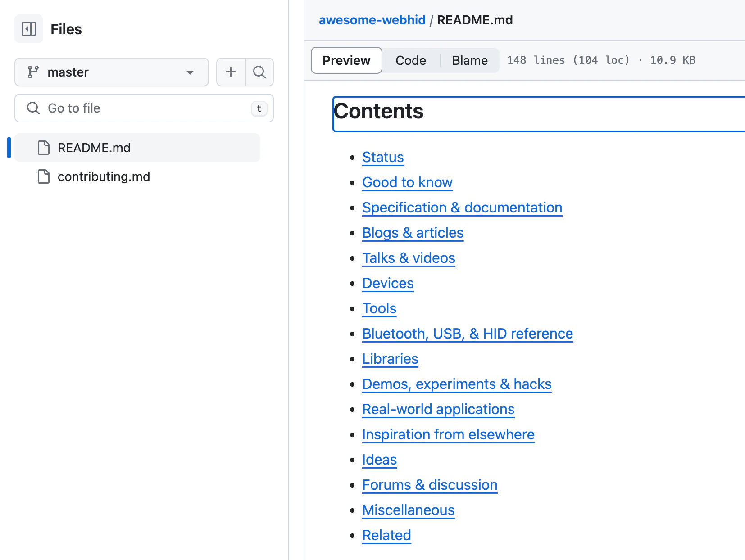Image resolution: width=745 pixels, height=560 pixels.
Task: Jump to Devices section link
Action: coord(388,283)
